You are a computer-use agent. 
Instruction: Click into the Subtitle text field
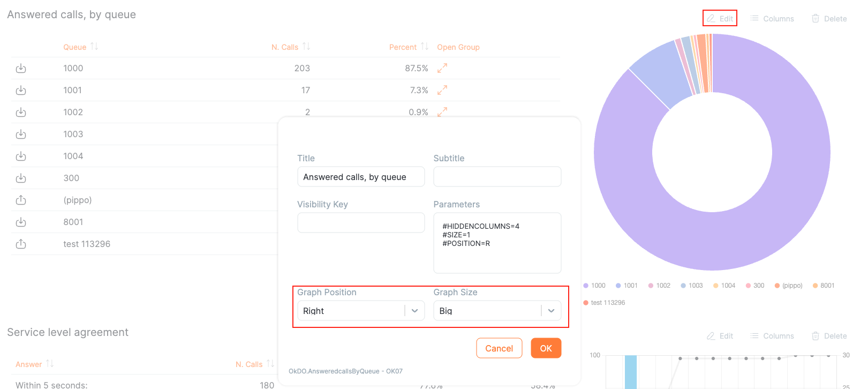(497, 177)
